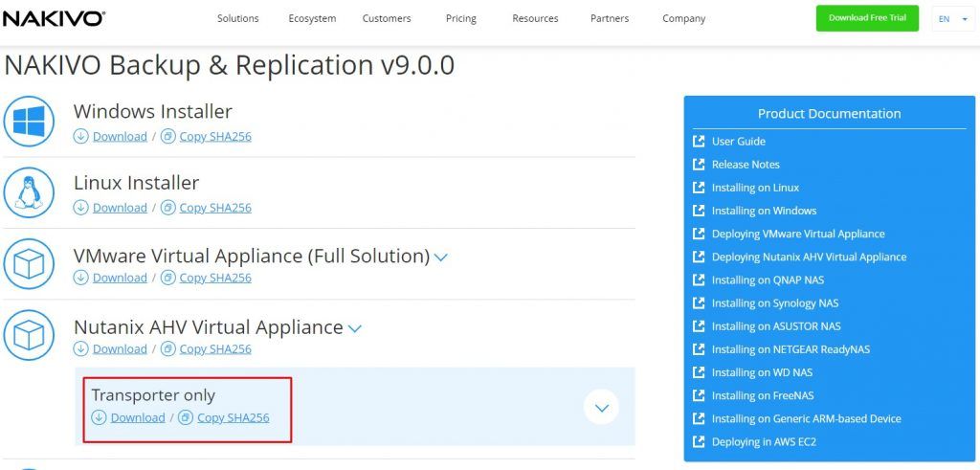
Task: Open Deploying Nutanix AHV Virtual Appliance link
Action: [810, 257]
